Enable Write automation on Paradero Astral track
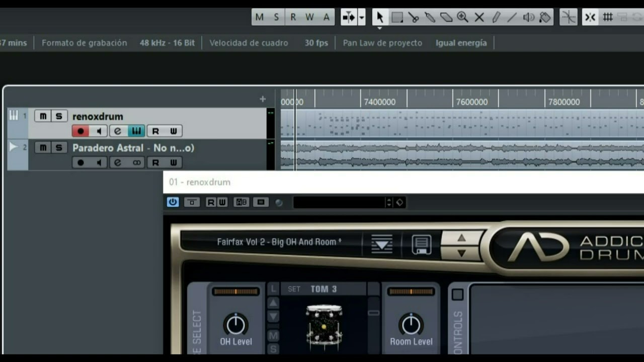 tap(174, 162)
